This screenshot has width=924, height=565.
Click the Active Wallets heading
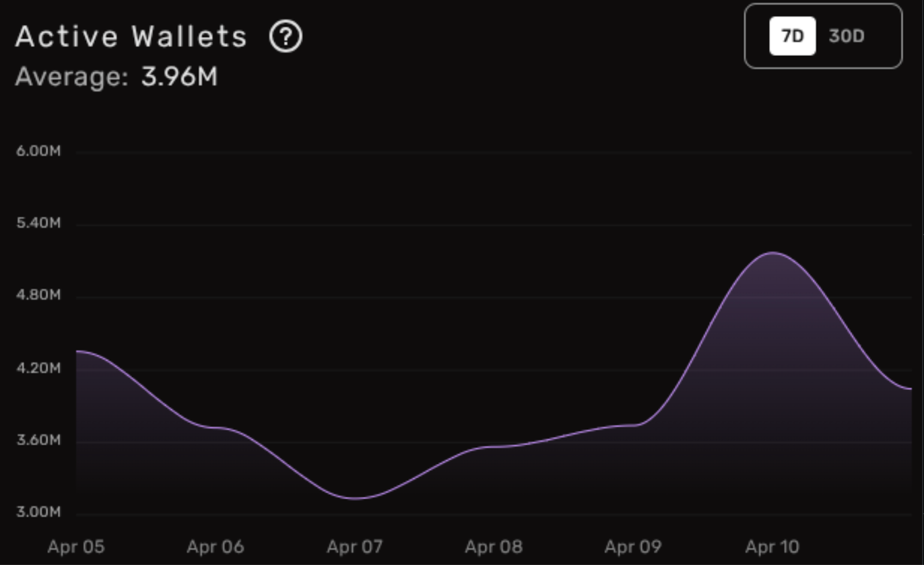pyautogui.click(x=131, y=36)
